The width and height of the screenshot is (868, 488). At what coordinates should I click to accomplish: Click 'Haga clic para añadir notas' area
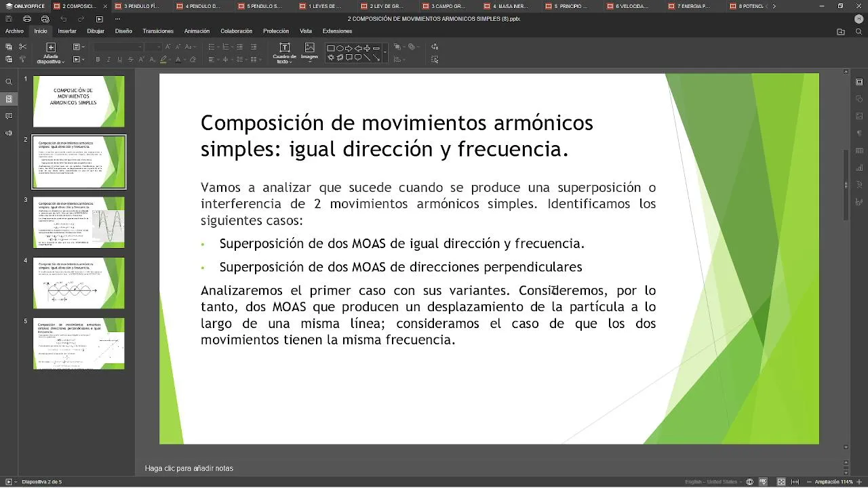click(189, 468)
